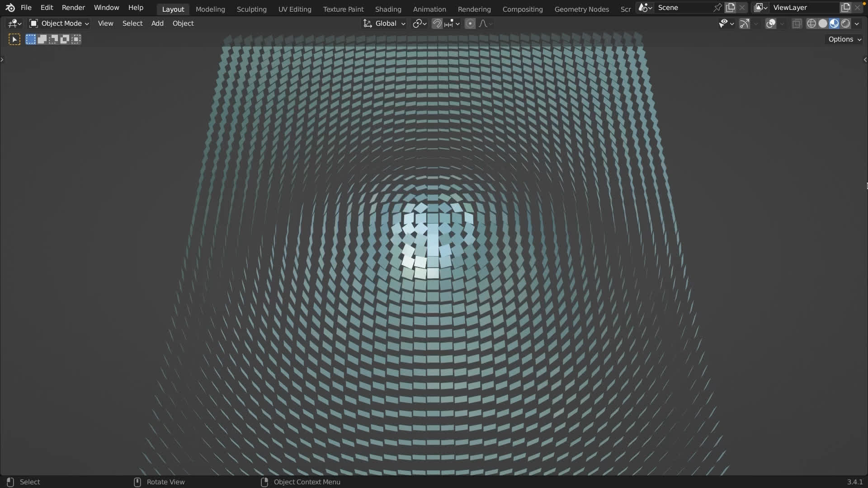Open the Blender logo app menu
This screenshot has width=868, height=488.
coord(10,8)
